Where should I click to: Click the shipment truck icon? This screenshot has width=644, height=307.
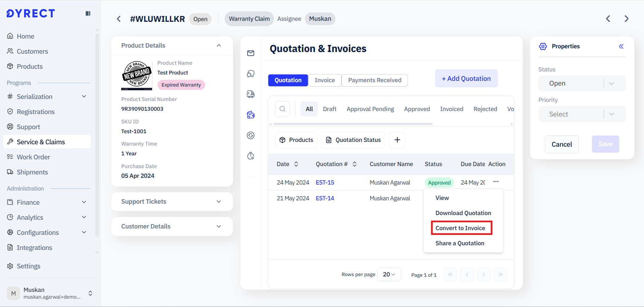click(x=250, y=94)
